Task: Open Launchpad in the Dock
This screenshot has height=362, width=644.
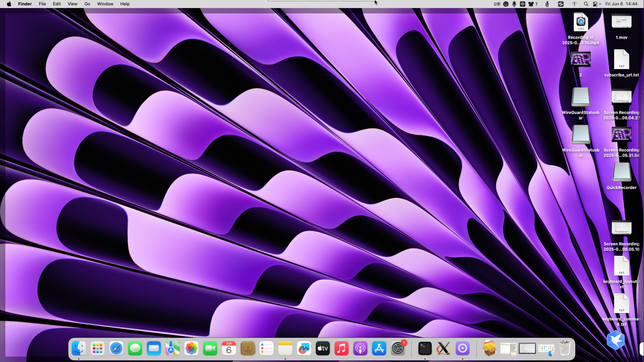Action: tap(97, 349)
